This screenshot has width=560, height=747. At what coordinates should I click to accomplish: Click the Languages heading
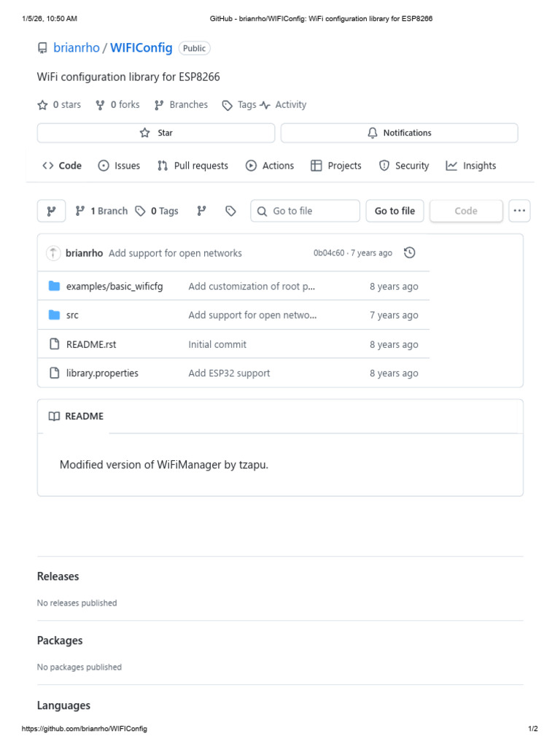[64, 705]
